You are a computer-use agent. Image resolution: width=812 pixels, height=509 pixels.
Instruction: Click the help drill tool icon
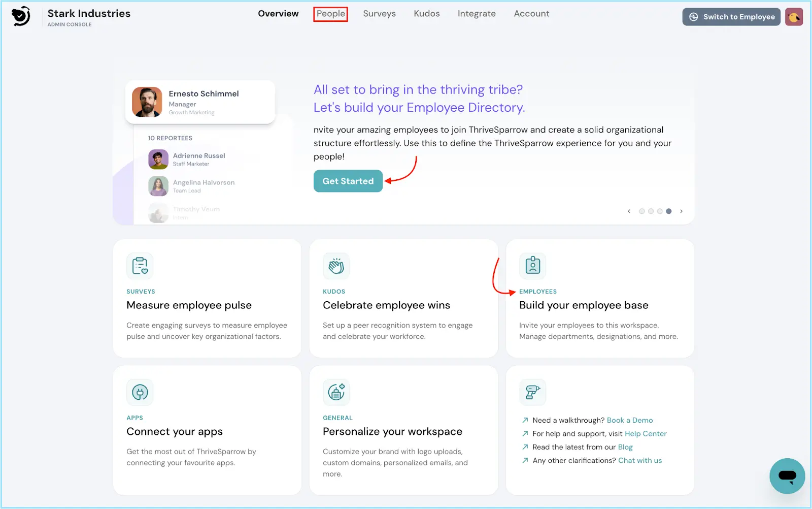coord(532,392)
